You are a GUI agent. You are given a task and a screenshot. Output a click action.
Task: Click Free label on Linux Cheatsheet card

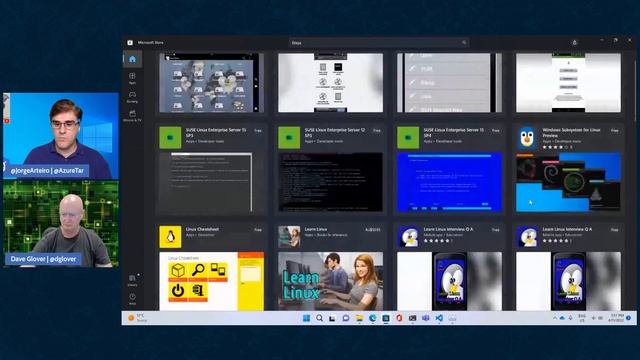[x=258, y=230]
